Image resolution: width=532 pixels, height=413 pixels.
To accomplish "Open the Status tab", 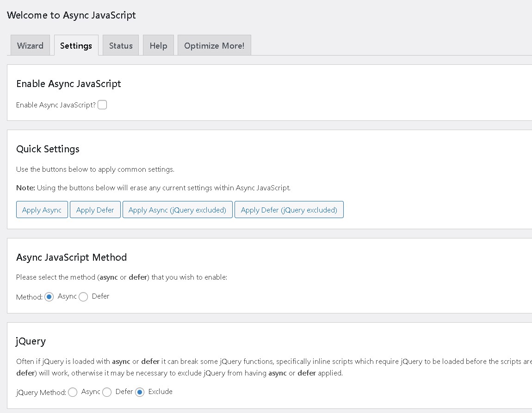I will (x=120, y=45).
